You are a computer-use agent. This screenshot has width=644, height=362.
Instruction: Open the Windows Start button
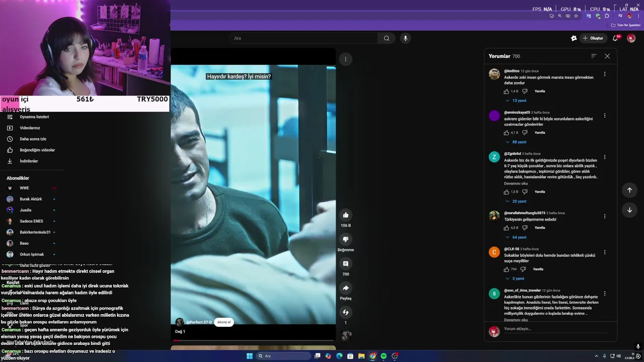[250, 356]
